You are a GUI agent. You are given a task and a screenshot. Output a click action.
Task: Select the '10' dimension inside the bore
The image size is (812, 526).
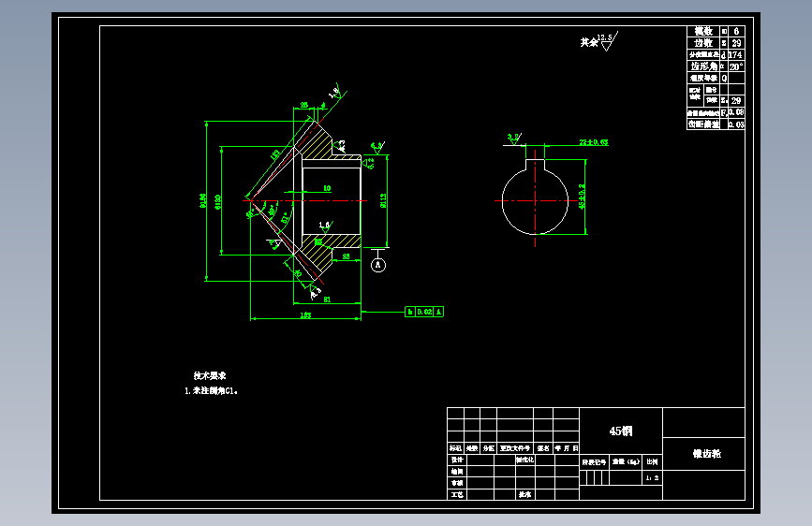(327, 188)
